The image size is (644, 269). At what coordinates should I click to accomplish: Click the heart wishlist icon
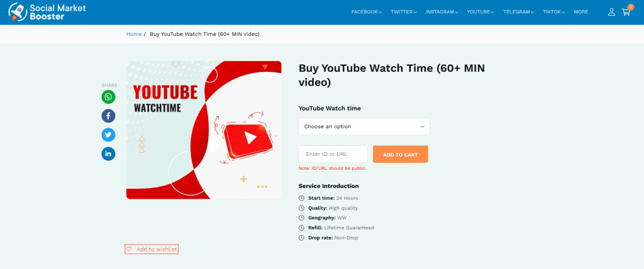point(129,250)
